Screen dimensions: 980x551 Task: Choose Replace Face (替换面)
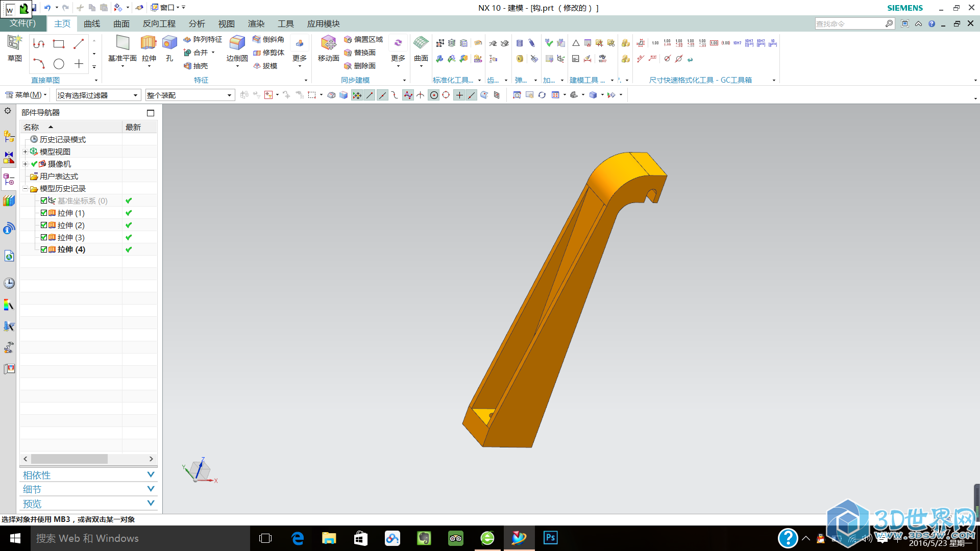[360, 53]
